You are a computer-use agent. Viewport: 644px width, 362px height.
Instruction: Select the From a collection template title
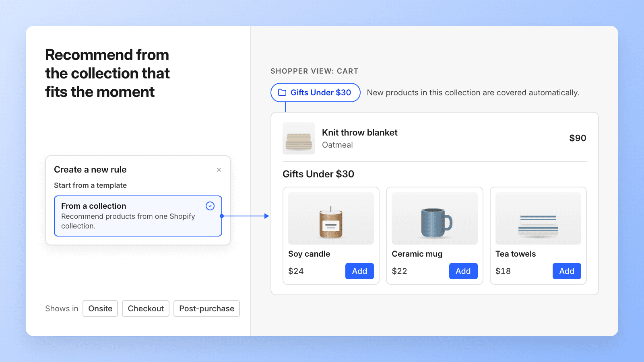click(x=94, y=206)
